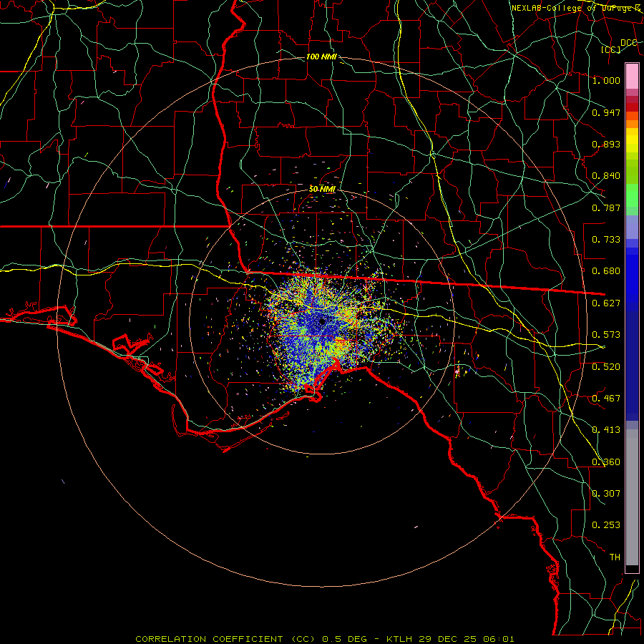The image size is (644, 644).
Task: Click the 0.947 color scale label
Action: [x=606, y=112]
